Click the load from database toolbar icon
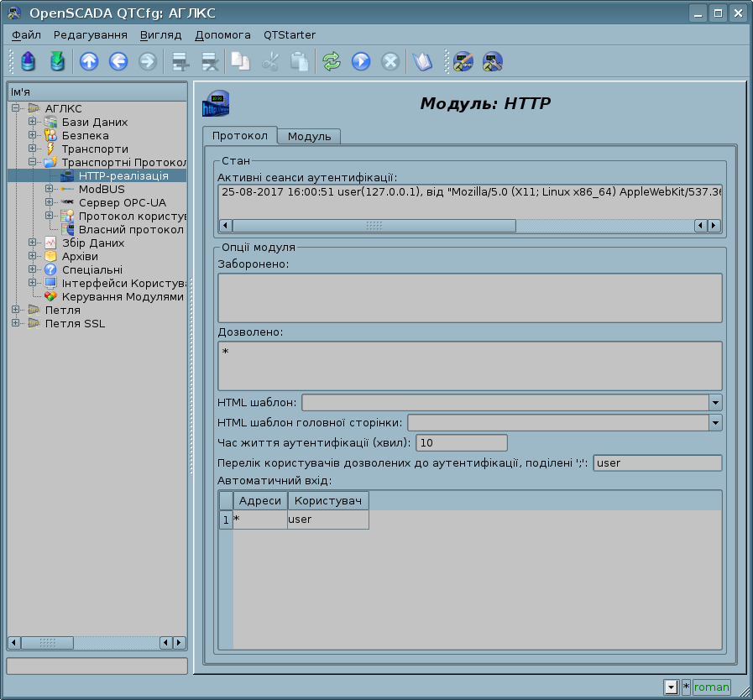 [29, 61]
